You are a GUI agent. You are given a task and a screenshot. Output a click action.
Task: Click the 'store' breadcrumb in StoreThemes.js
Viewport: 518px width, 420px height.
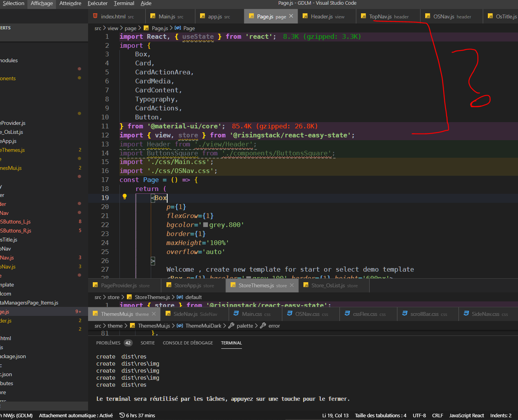[x=114, y=297]
